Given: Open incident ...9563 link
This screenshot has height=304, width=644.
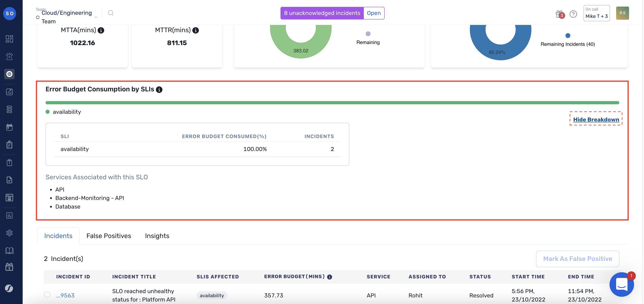Looking at the screenshot, I should [65, 295].
